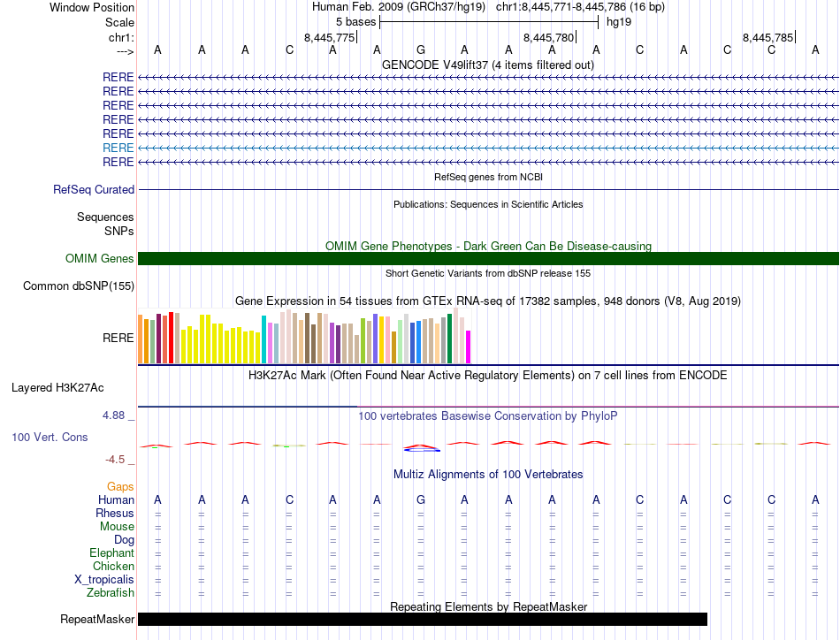Open 100 vertebrates Basewise Conservation by PhyloP title
The width and height of the screenshot is (840, 640).
[487, 416]
